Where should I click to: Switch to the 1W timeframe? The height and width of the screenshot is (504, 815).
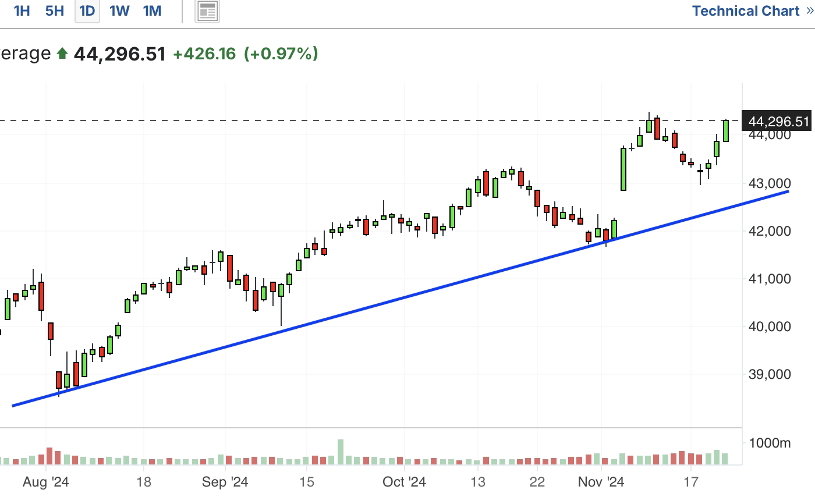point(120,11)
